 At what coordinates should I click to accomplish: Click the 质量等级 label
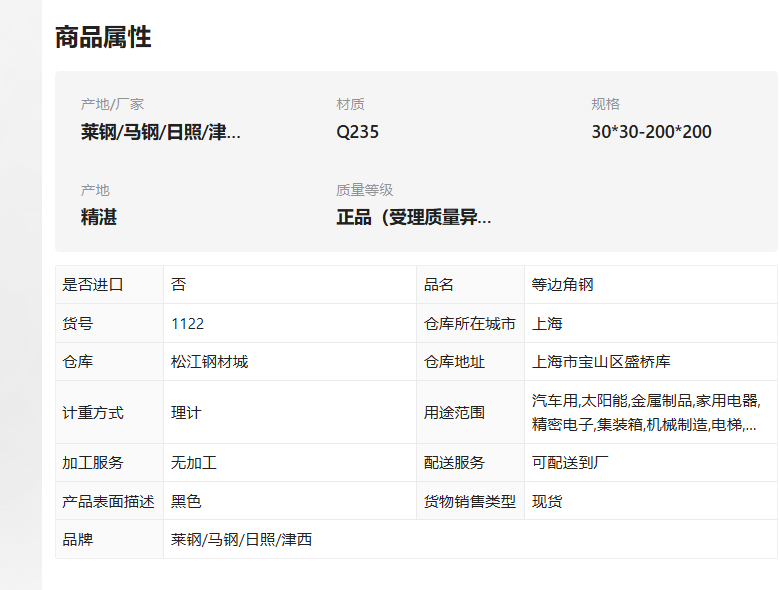tap(364, 190)
